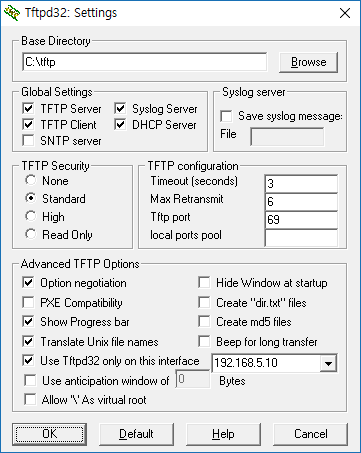This screenshot has width=361, height=453.
Task: Restore settings with the Default button
Action: 136,434
